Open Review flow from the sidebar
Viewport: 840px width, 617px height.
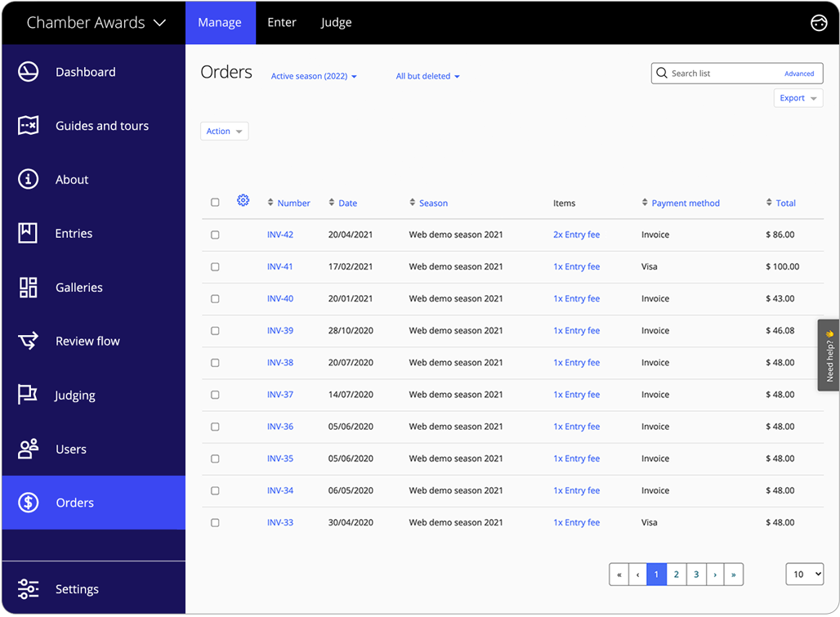coord(27,341)
